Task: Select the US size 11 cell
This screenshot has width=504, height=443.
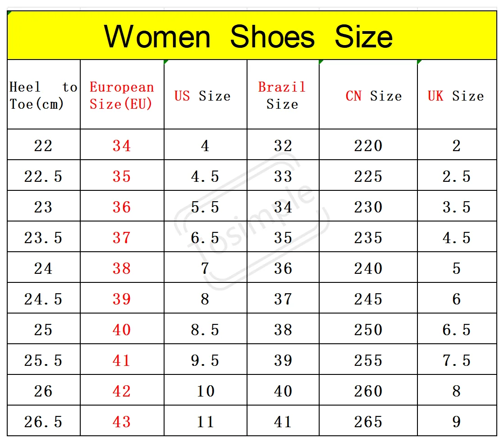Action: click(x=205, y=421)
